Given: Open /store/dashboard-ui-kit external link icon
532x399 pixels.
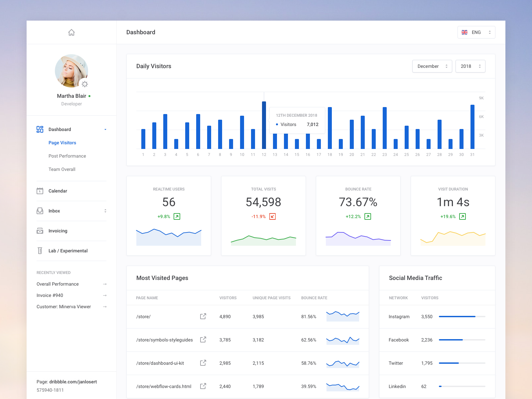Looking at the screenshot, I should coord(203,363).
